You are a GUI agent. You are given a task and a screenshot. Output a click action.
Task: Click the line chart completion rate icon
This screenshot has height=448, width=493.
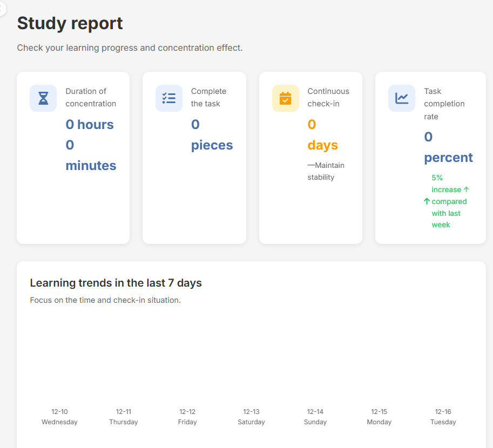point(402,98)
